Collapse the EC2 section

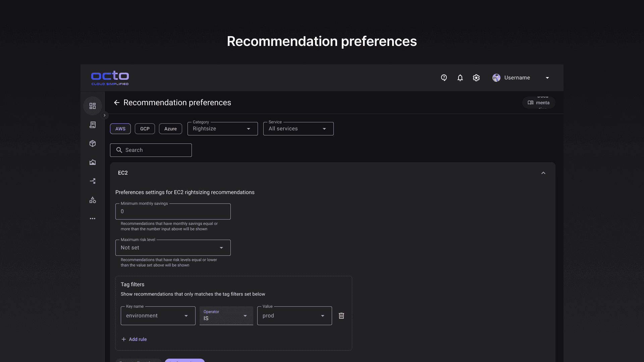pos(543,173)
